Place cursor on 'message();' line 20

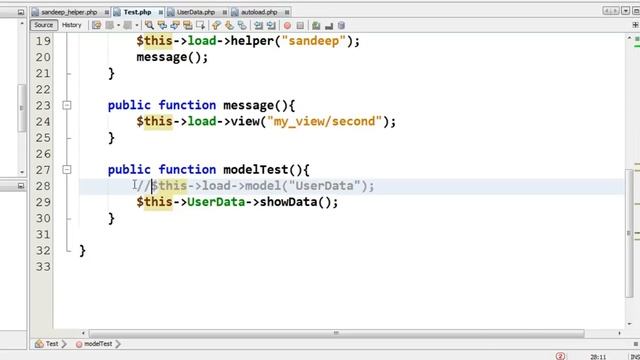pyautogui.click(x=172, y=57)
